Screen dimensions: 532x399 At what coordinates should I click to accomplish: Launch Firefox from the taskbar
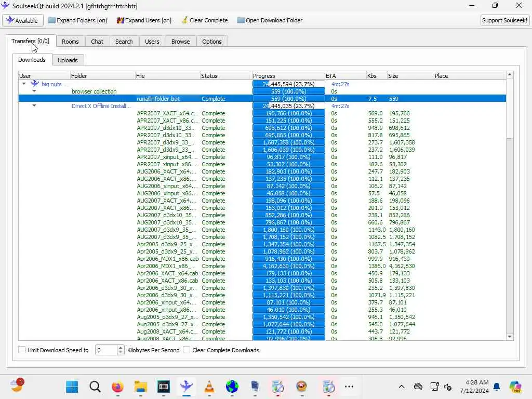tap(118, 387)
